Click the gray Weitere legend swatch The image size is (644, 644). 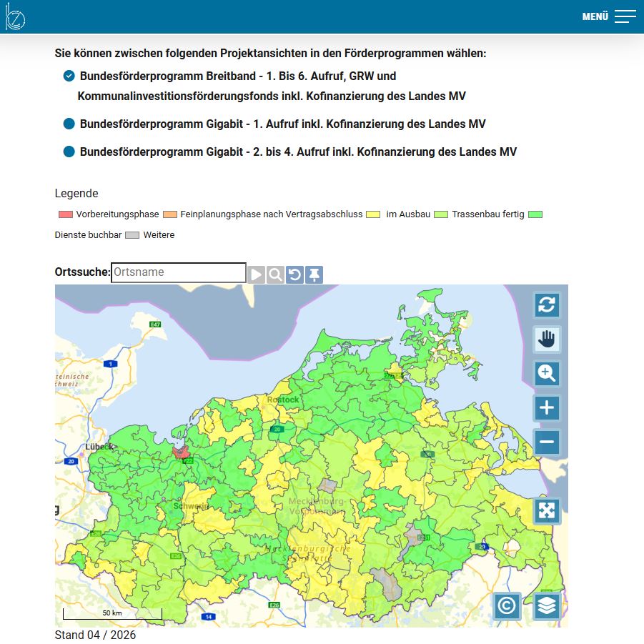[132, 235]
